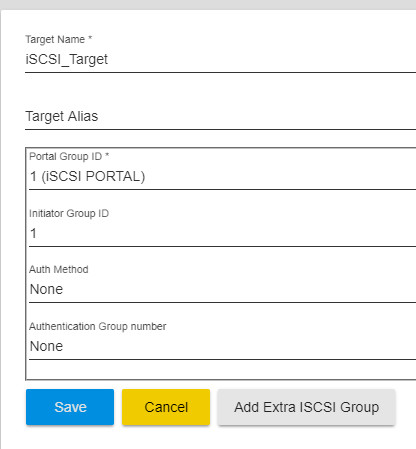Click empty space below Authentication Group field
Image resolution: width=416 pixels, height=449 pixels.
coord(221,369)
